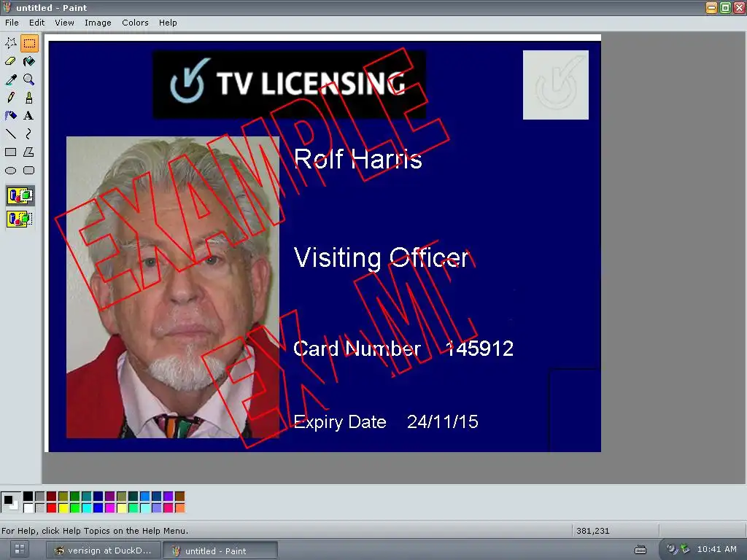
Task: Choose the opaque selection background option
Action: 20,195
